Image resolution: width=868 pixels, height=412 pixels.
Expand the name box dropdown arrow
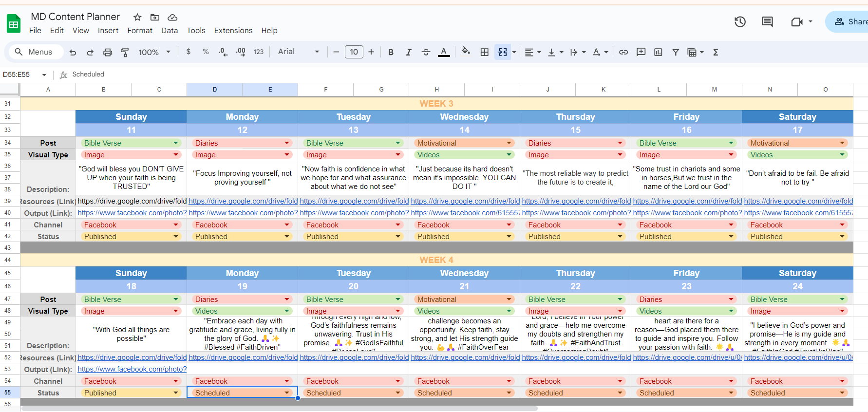44,75
